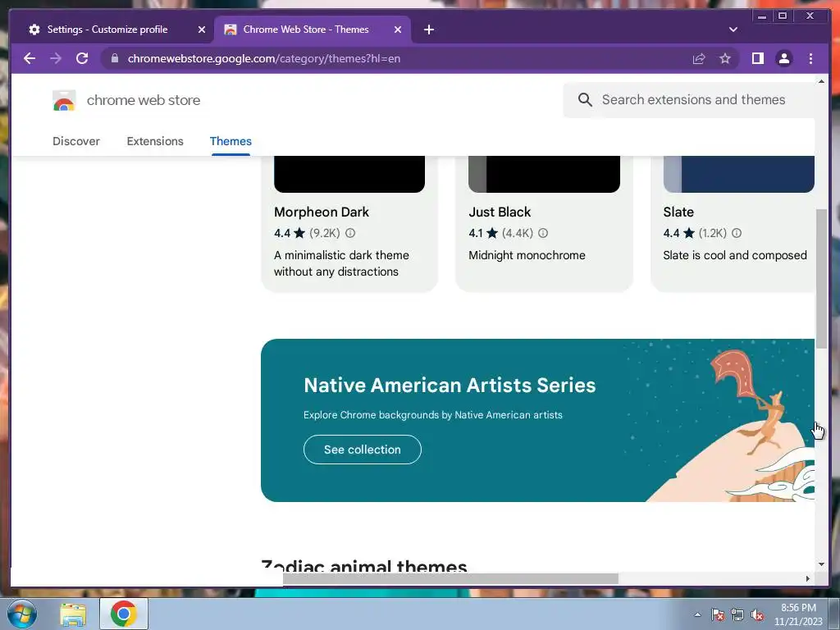Click the forward navigation arrow
The height and width of the screenshot is (630, 840).
tap(56, 58)
